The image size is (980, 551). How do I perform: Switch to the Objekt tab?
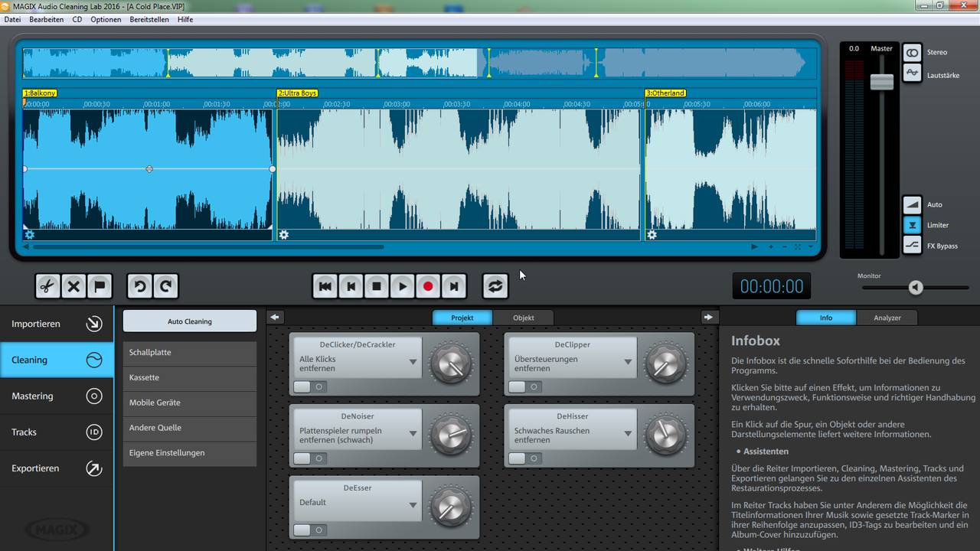coord(524,318)
